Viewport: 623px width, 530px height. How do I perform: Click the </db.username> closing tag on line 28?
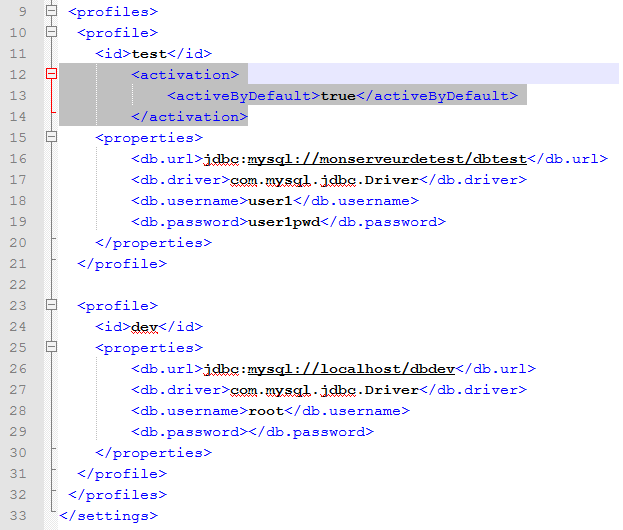tap(347, 411)
